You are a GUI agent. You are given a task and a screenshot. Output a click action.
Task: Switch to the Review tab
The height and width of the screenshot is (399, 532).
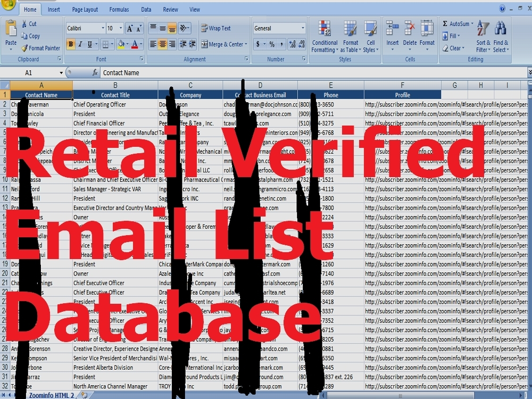point(170,10)
